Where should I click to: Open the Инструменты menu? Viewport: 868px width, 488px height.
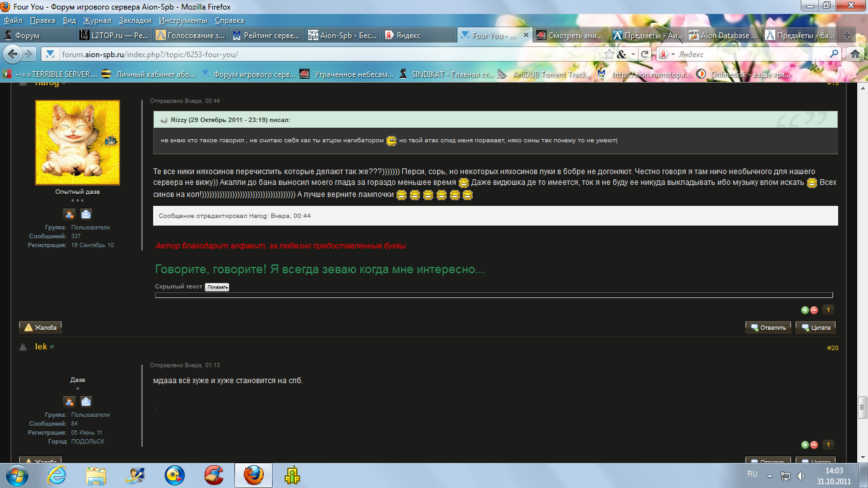(184, 20)
